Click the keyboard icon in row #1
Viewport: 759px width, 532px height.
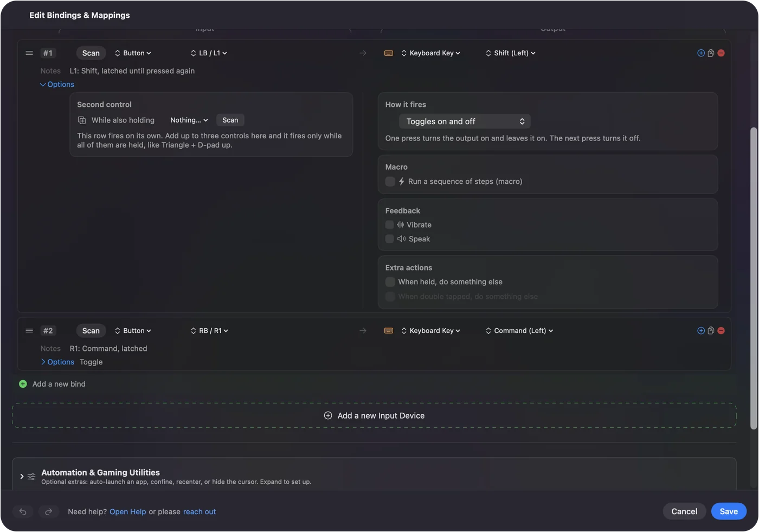tap(389, 53)
